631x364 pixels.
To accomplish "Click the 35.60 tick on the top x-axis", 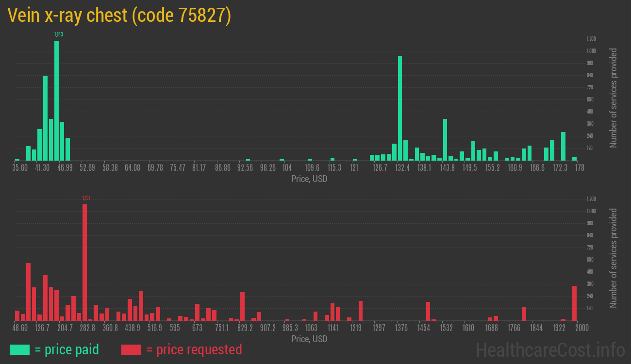I will tap(20, 167).
